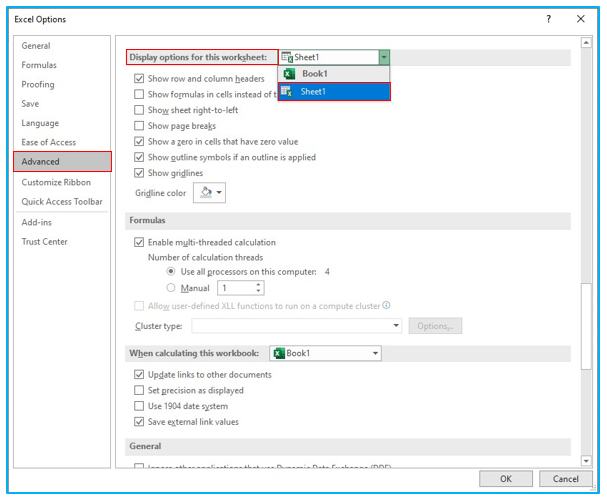Open the Quick Access Toolbar category
The image size is (607, 503).
click(62, 201)
